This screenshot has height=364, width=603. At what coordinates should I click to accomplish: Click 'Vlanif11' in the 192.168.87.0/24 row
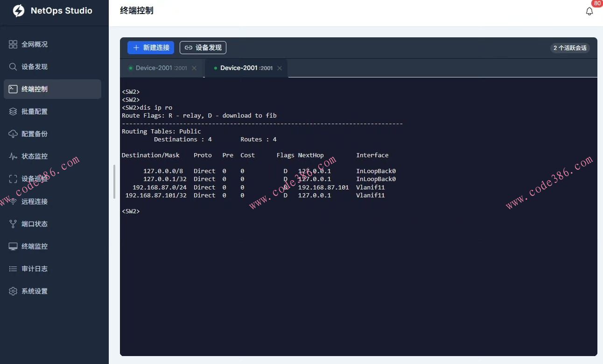coord(371,187)
